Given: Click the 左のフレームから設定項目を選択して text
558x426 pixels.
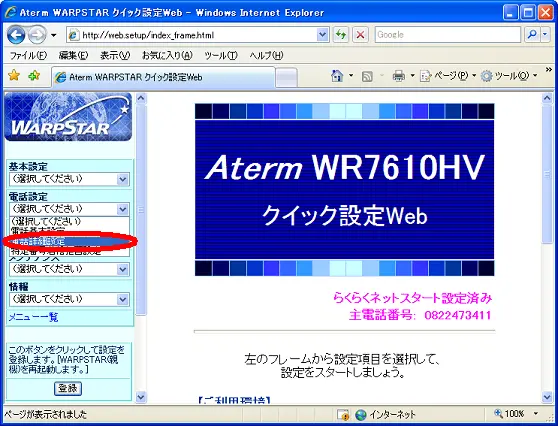Looking at the screenshot, I should (x=342, y=359).
